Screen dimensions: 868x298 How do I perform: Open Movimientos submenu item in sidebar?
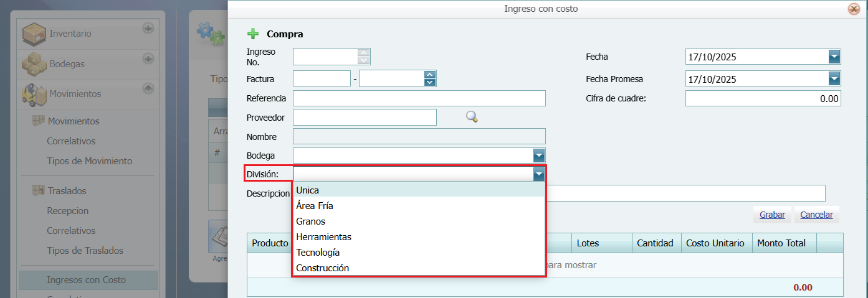74,121
